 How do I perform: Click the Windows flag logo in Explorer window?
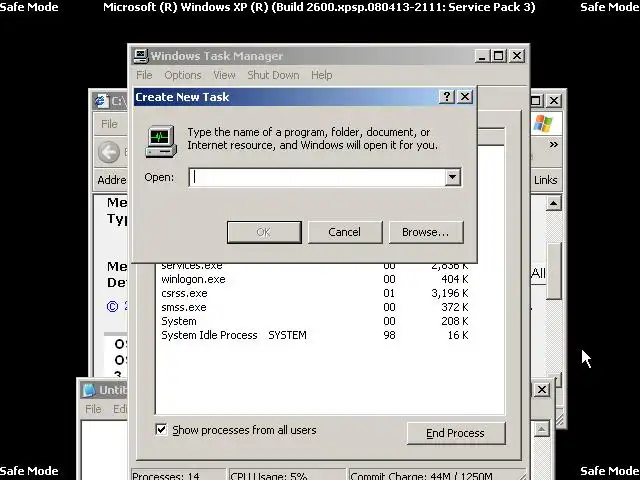pos(543,123)
